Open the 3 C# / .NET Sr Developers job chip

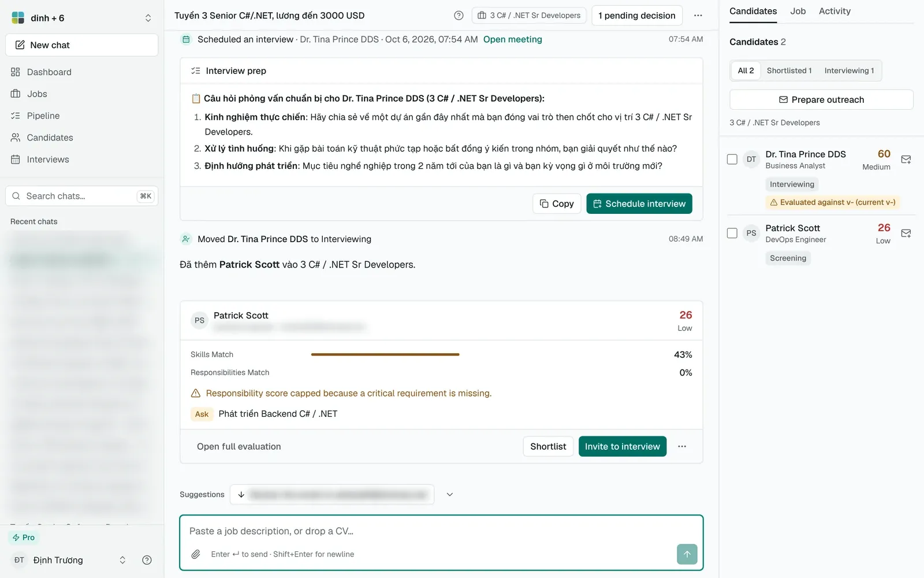pos(529,16)
